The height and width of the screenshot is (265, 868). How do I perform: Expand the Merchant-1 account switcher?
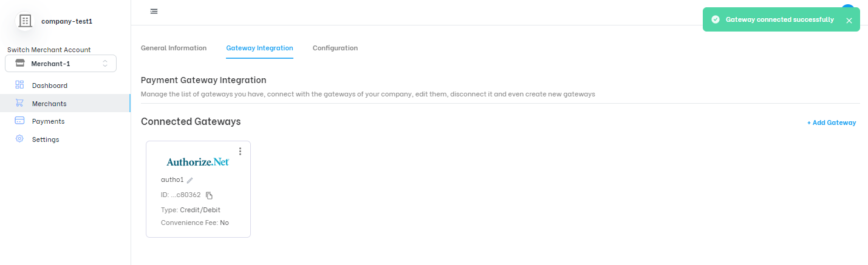point(61,64)
